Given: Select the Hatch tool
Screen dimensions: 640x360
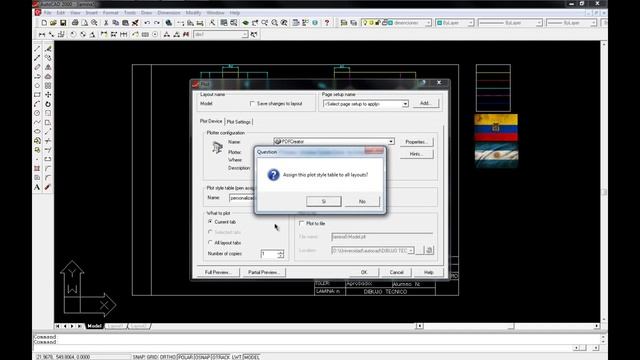Looking at the screenshot, I should pyautogui.click(x=37, y=169).
